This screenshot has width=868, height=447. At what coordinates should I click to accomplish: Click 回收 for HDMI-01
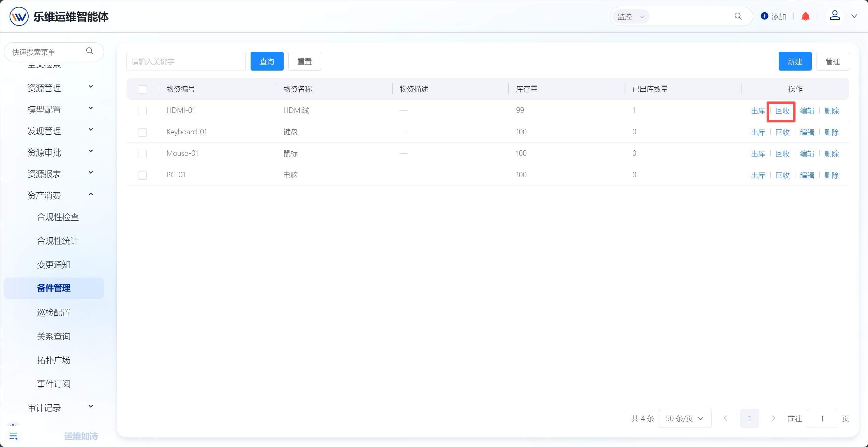point(782,111)
